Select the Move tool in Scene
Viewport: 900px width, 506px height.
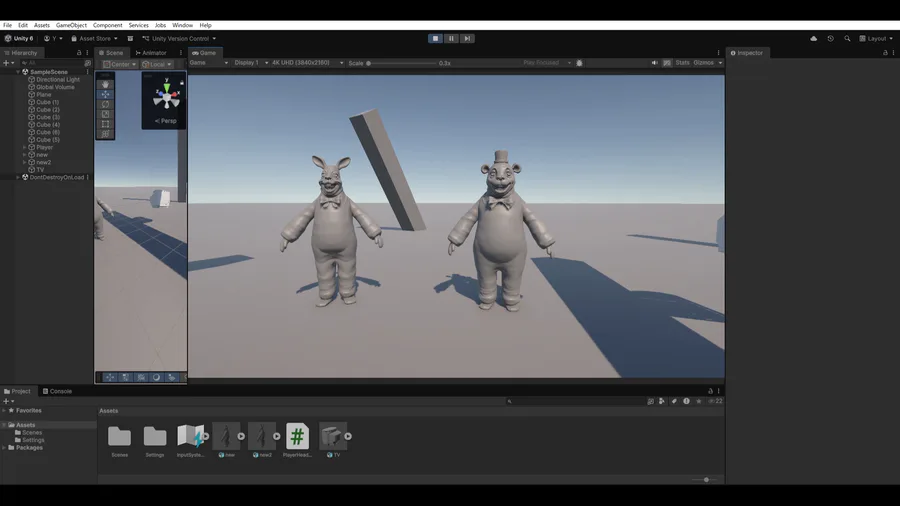pos(105,94)
